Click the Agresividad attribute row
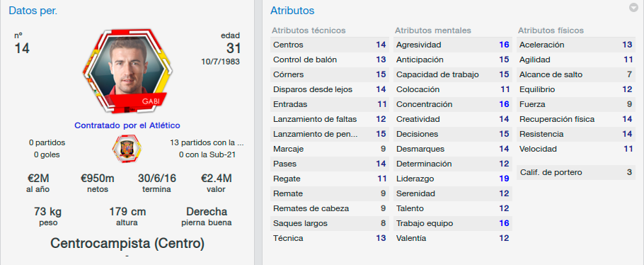Viewport: 644px width, 265px height. click(x=453, y=45)
